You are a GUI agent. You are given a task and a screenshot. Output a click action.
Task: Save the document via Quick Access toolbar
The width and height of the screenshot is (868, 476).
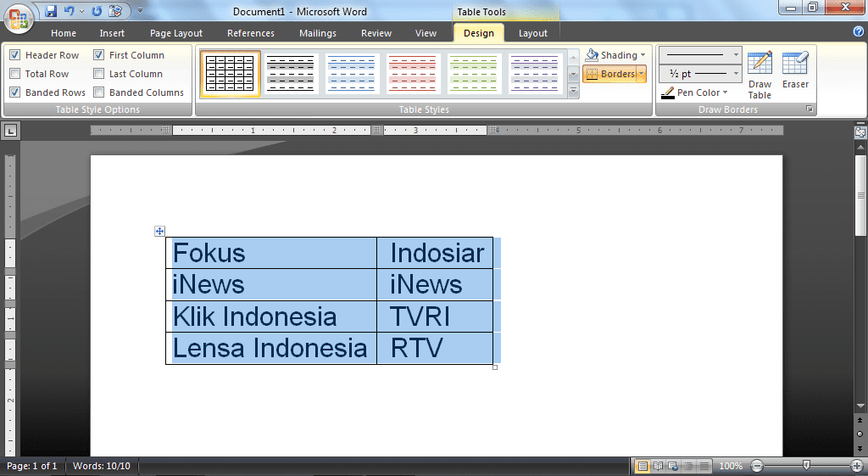point(51,11)
